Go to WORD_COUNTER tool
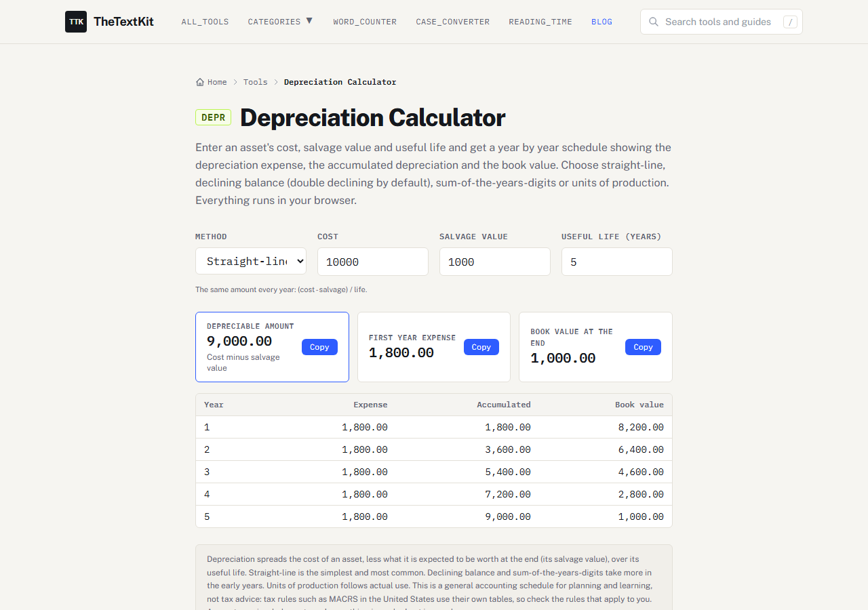The height and width of the screenshot is (610, 868). [x=365, y=22]
